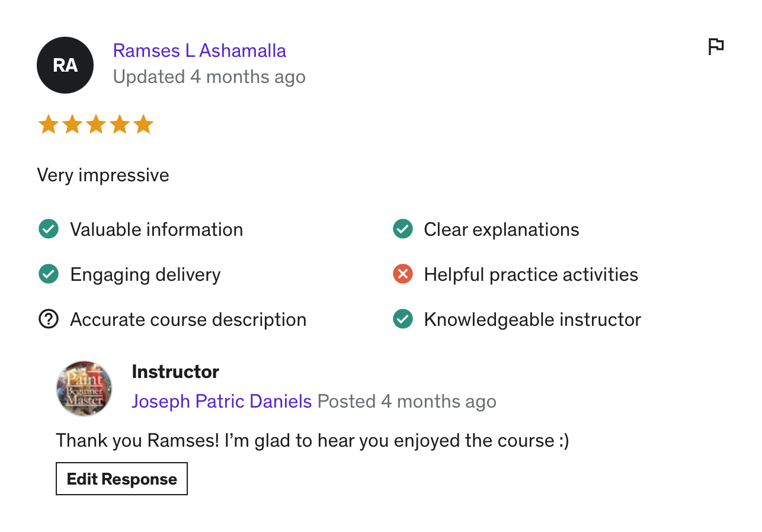The width and height of the screenshot is (762, 532).
Task: Click the question mark beside Accurate course description
Action: [48, 319]
